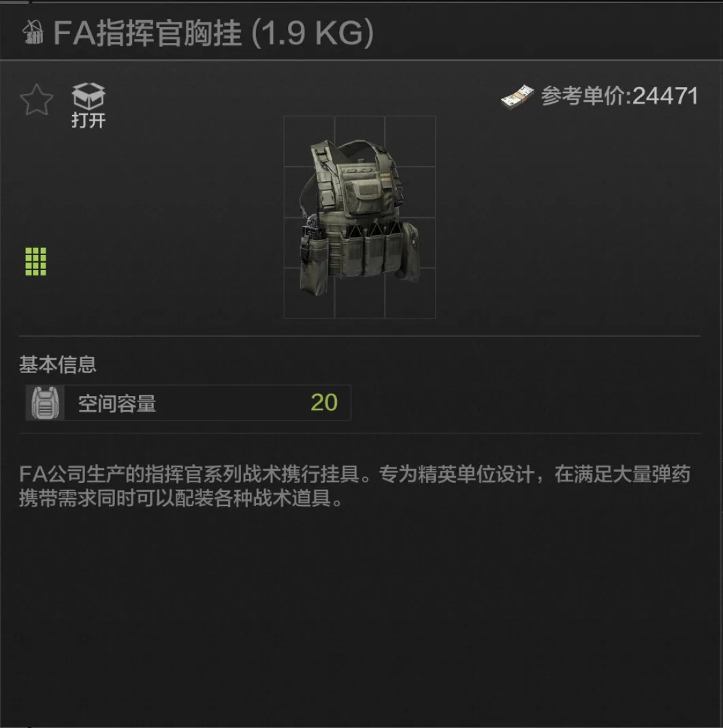Click the side utility pouch on vest's right
Screen dimensions: 723x728
coord(411,250)
